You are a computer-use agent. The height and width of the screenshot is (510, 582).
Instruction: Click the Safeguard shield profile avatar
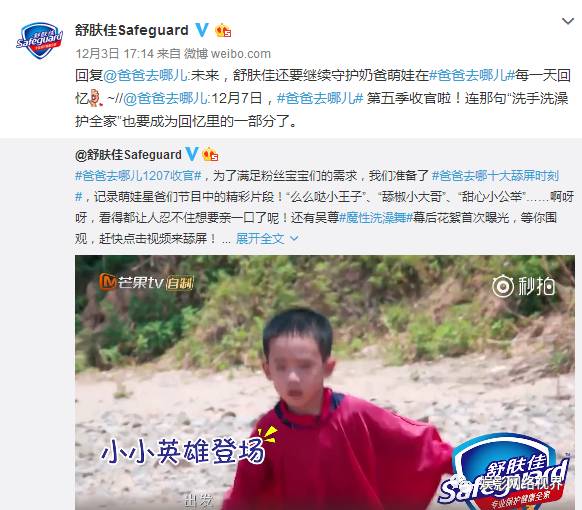click(x=39, y=41)
